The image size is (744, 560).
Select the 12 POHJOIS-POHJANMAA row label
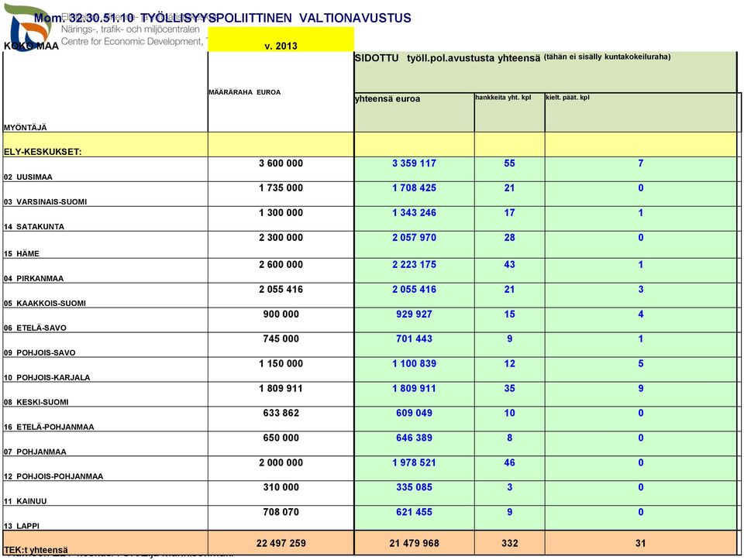[x=53, y=476]
